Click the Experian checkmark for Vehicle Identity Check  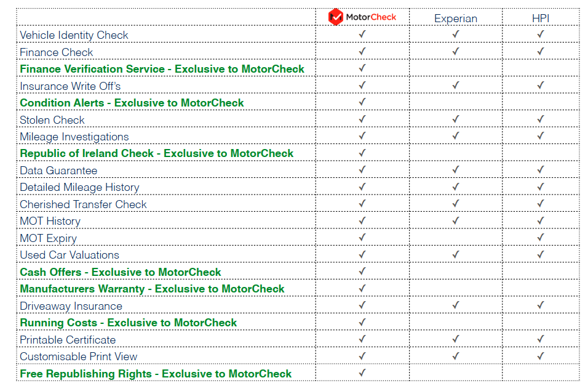tap(456, 34)
